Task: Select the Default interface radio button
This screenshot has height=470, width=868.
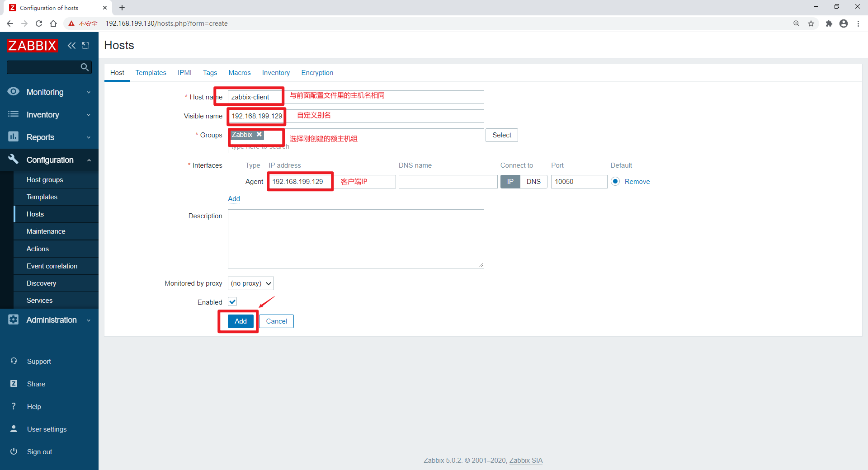Action: click(615, 181)
